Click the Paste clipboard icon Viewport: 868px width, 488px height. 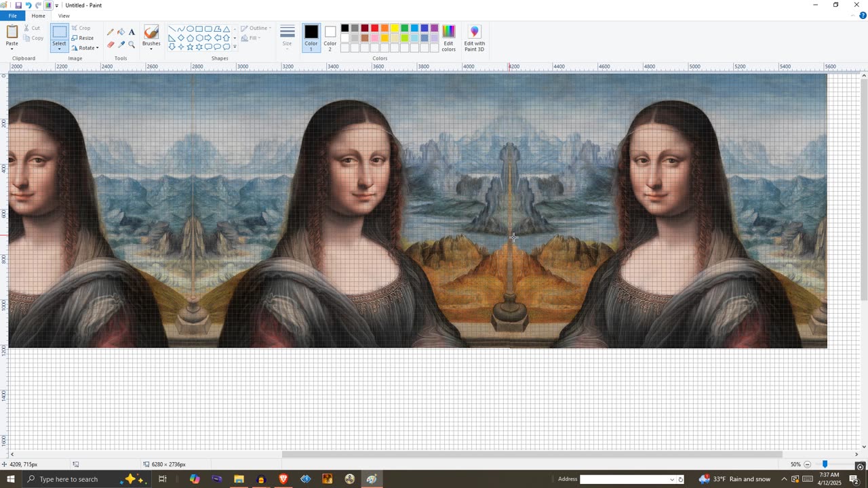point(12,32)
